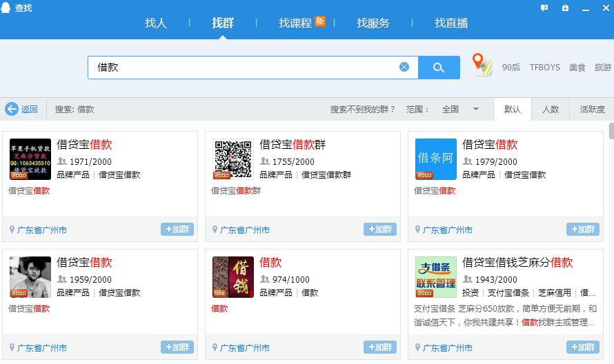614x364 pixels.
Task: Join the 1959/2000 member group
Action: 177,347
